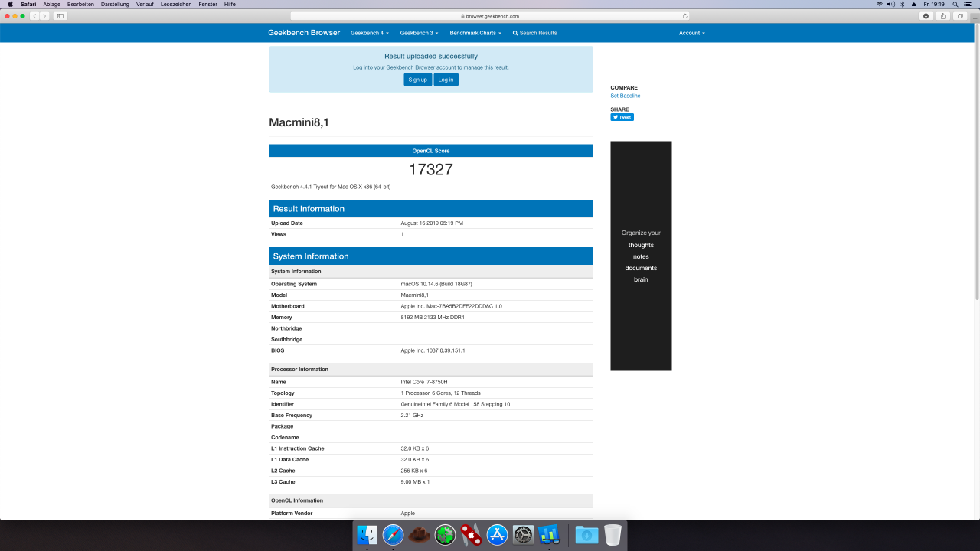
Task: Reload the page via address bar icon
Action: pyautogui.click(x=684, y=15)
